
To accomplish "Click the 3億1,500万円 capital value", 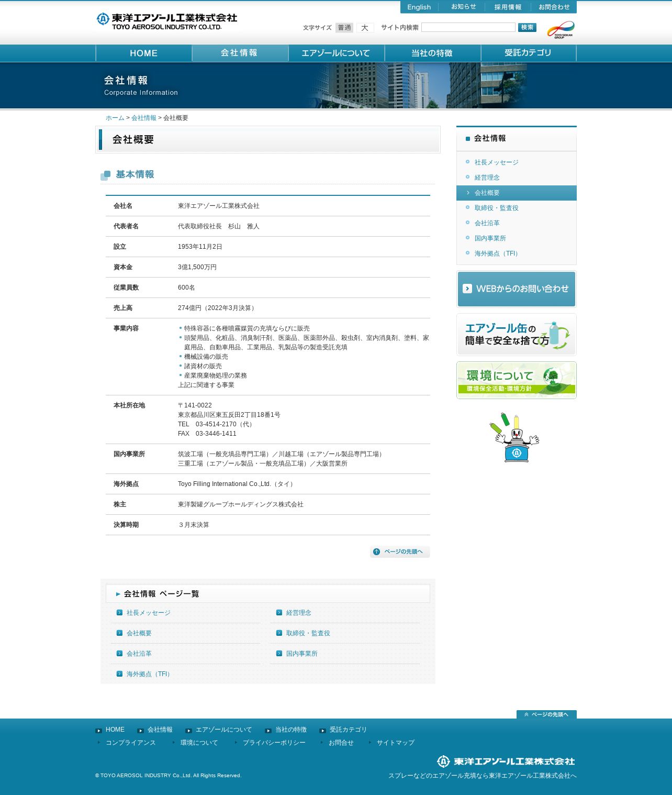I will tap(197, 267).
